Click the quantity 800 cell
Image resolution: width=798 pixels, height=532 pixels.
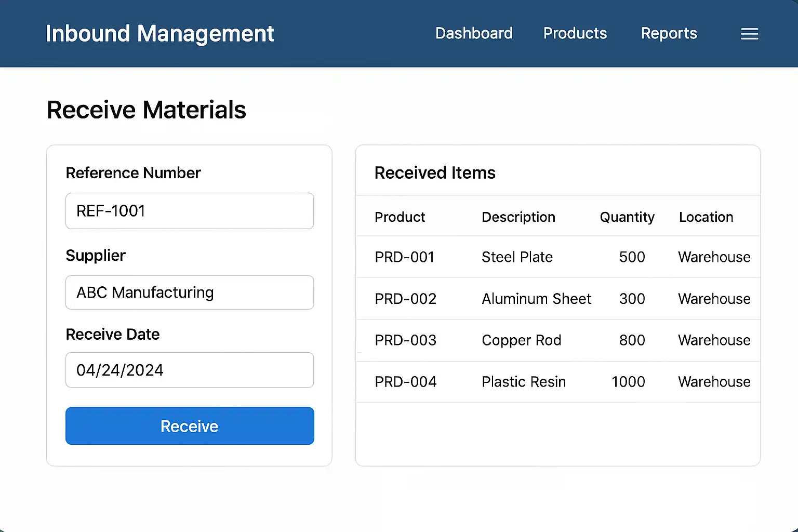point(632,340)
